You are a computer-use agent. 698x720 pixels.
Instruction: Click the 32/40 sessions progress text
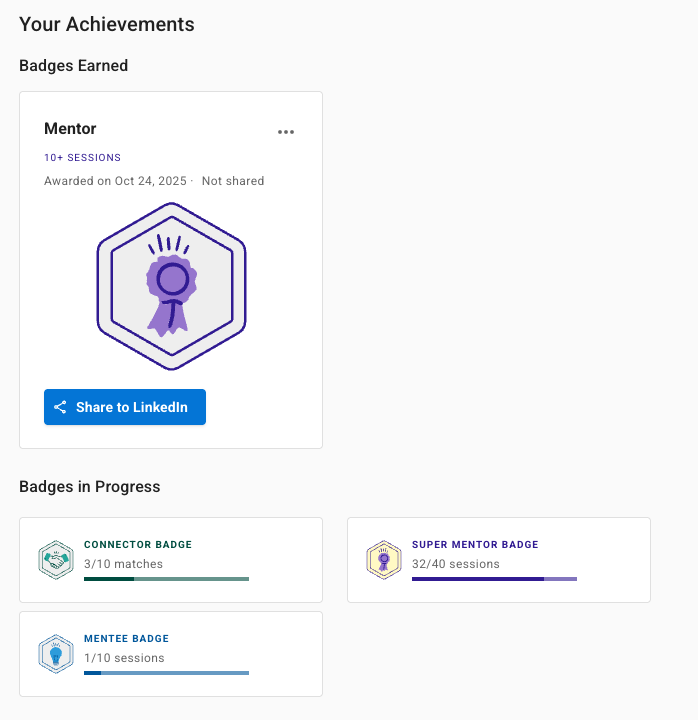point(455,564)
